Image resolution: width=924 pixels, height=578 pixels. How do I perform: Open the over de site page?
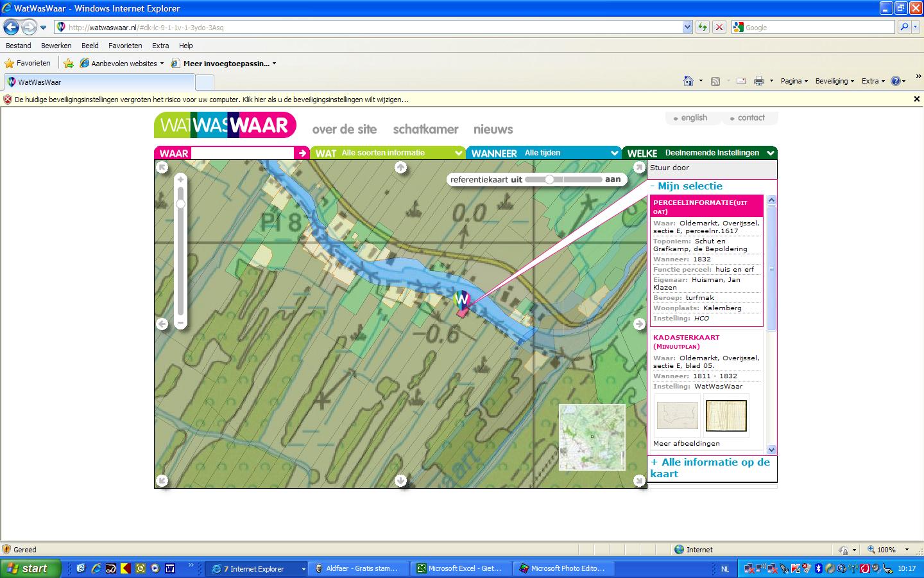pyautogui.click(x=345, y=129)
